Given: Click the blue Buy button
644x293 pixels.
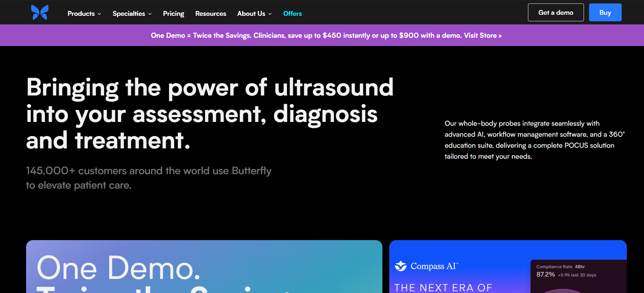Looking at the screenshot, I should [605, 12].
